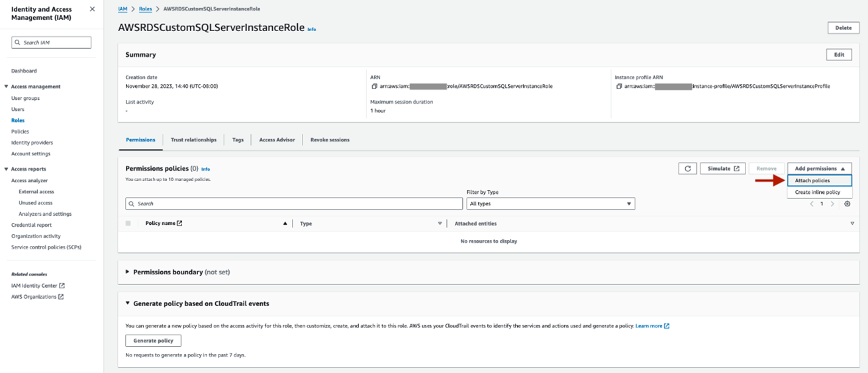
Task: Go to the Users page
Action: click(18, 109)
